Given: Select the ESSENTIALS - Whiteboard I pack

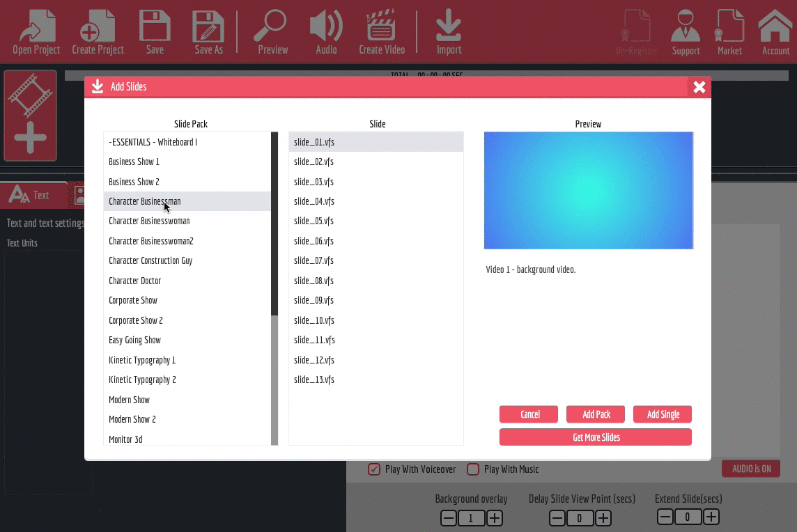Looking at the screenshot, I should pyautogui.click(x=187, y=142).
